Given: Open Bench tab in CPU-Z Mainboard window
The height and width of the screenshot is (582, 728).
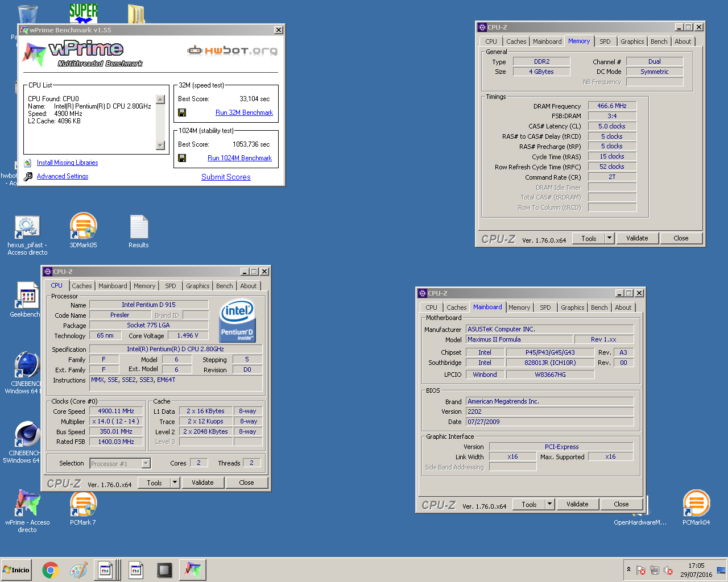Looking at the screenshot, I should (x=599, y=307).
